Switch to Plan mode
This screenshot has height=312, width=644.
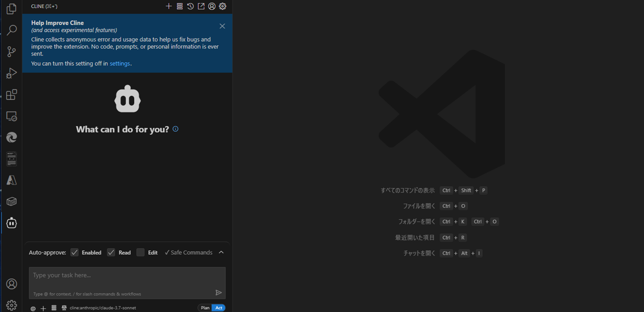[x=205, y=308]
